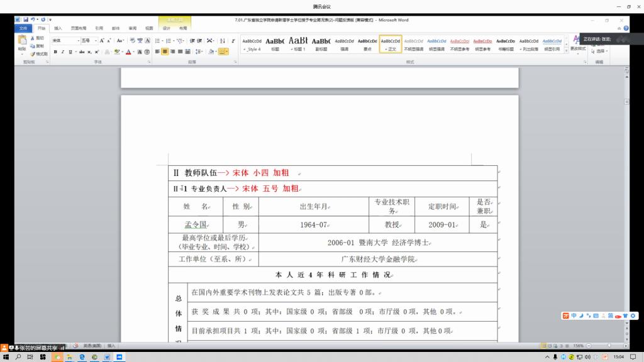Screen dimensions: 644x362
Task: Apply distributed alignment
Action: [187, 52]
